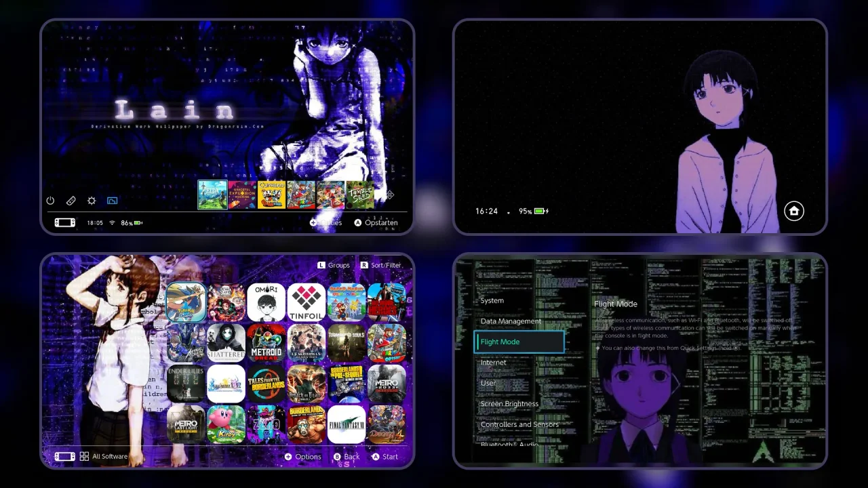
Task: Open Internet in settings menu
Action: point(493,363)
